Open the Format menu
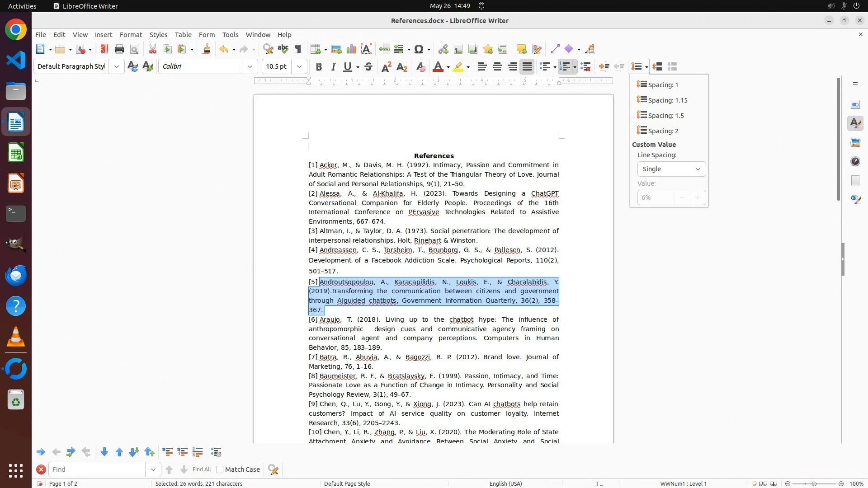868x488 pixels. pos(131,35)
